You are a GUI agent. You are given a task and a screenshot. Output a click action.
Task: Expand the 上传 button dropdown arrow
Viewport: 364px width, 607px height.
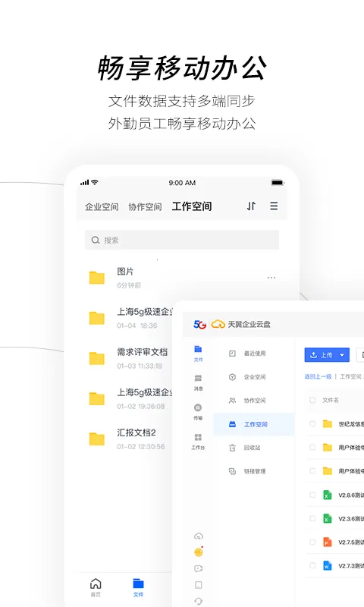[342, 355]
